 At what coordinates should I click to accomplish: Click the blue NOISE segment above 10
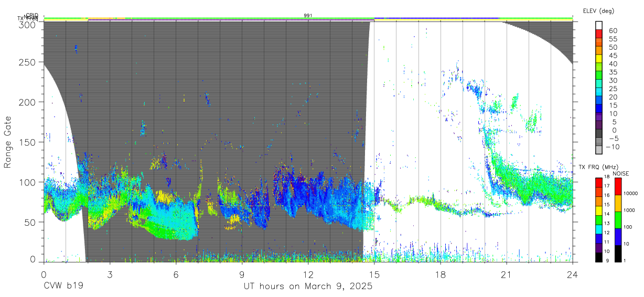coord(617,236)
